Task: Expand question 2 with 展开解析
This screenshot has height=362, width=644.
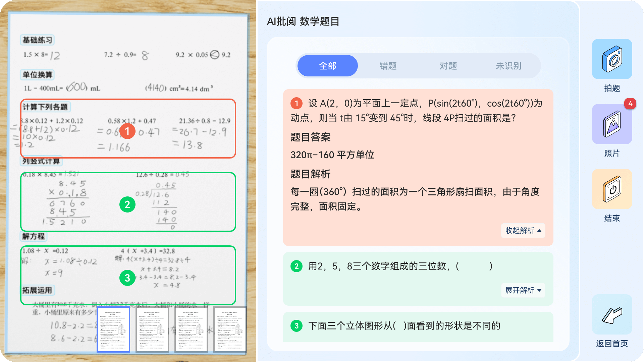Action: pyautogui.click(x=523, y=290)
